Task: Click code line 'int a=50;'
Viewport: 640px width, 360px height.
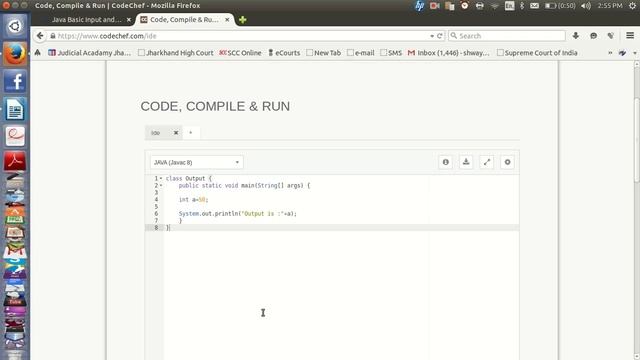Action: (x=193, y=200)
